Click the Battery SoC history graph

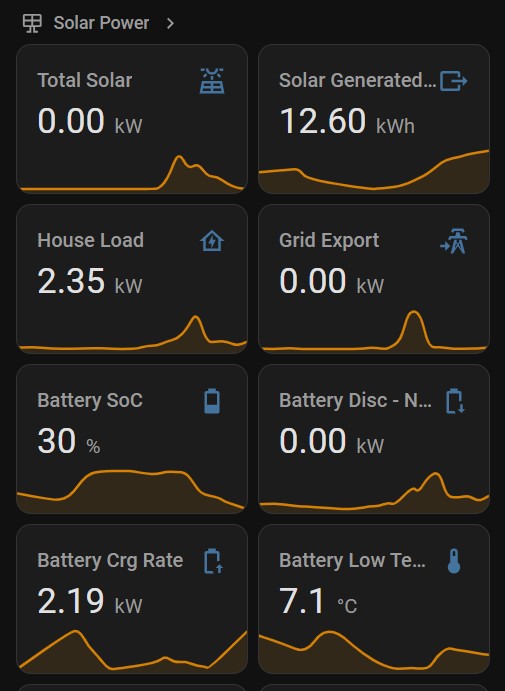coord(132,491)
